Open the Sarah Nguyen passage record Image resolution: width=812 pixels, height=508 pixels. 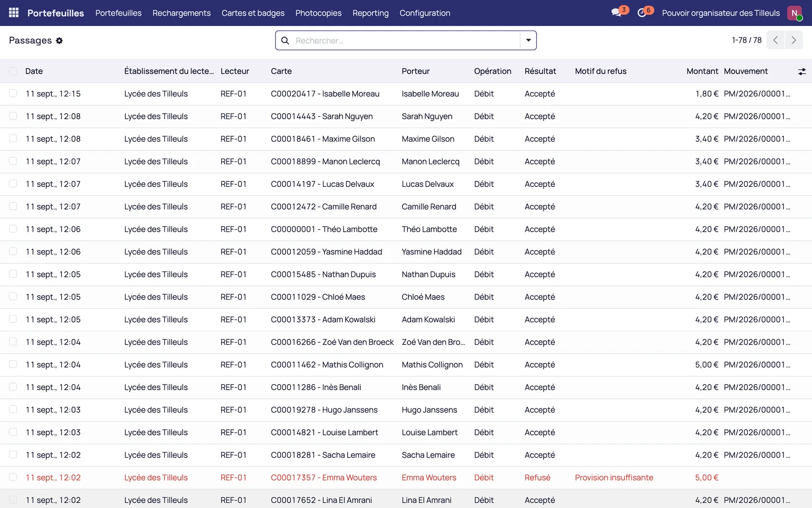tap(406, 116)
